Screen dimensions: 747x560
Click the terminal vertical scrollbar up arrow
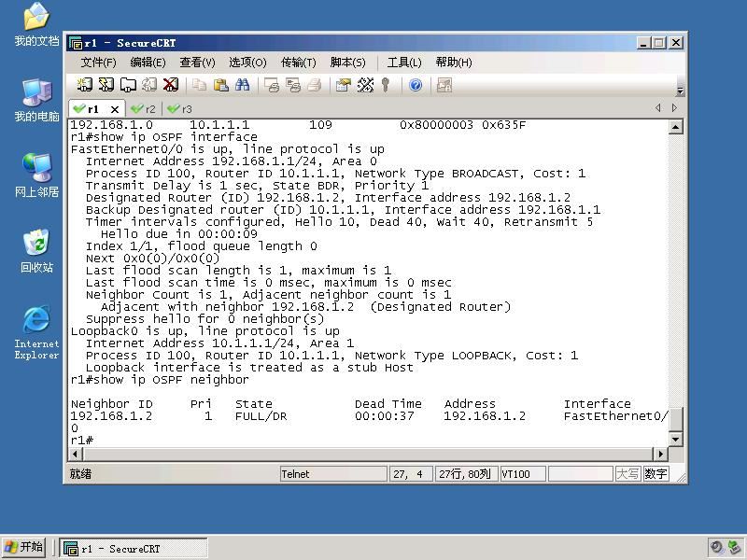(675, 127)
